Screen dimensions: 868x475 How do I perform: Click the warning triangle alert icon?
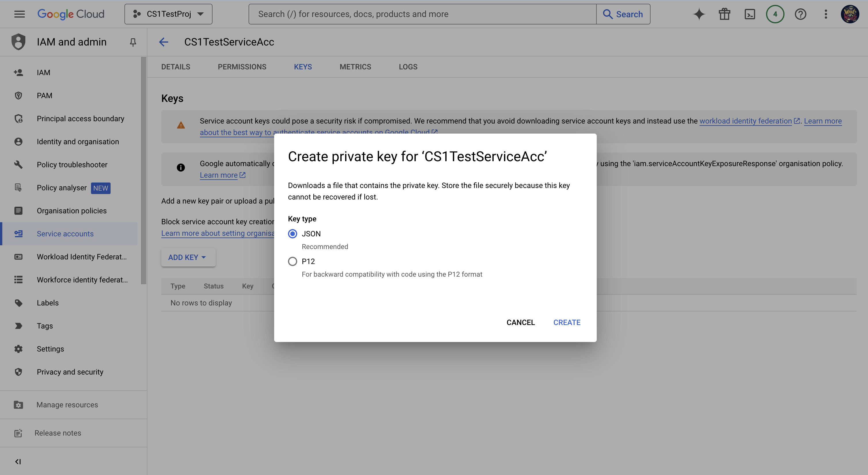(x=181, y=125)
